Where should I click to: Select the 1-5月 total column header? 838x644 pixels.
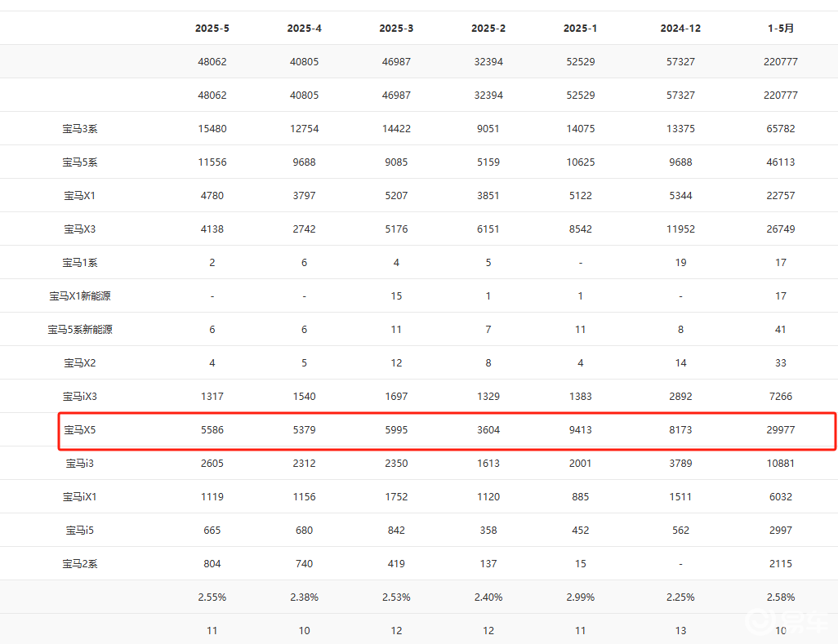tap(781, 29)
